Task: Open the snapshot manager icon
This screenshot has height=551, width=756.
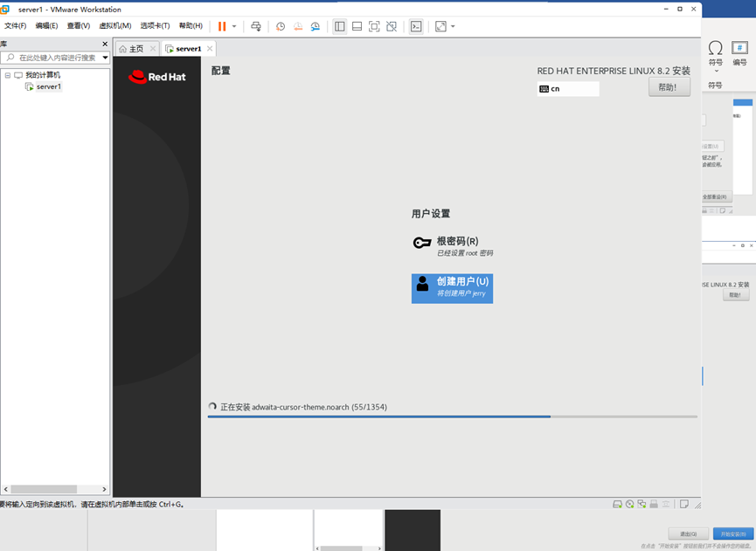Action: 316,26
